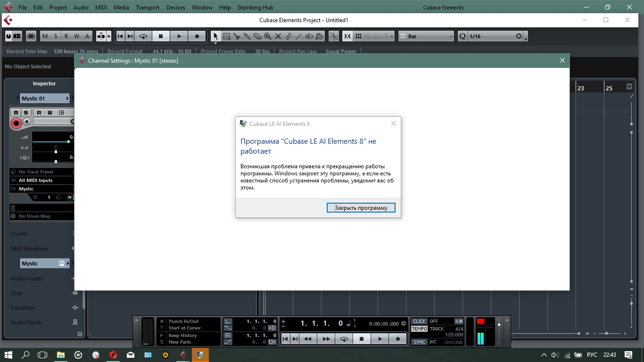Choose the Glue tool in the toolbar

[x=247, y=36]
